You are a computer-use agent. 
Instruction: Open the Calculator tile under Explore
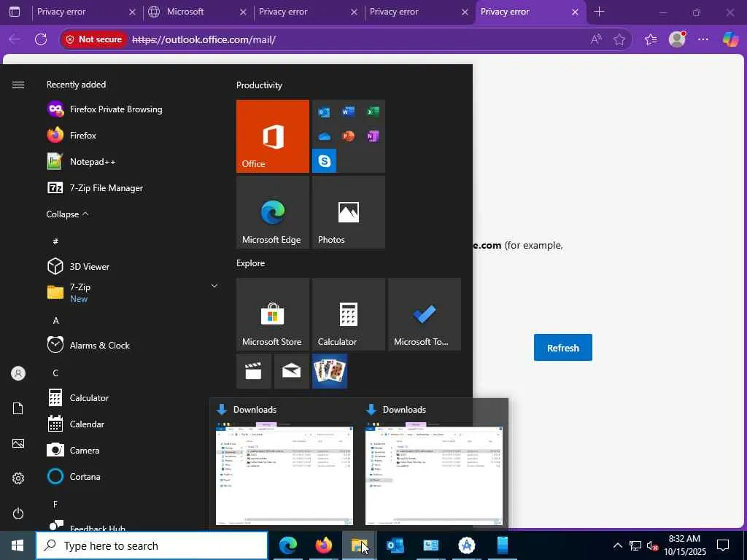(348, 314)
